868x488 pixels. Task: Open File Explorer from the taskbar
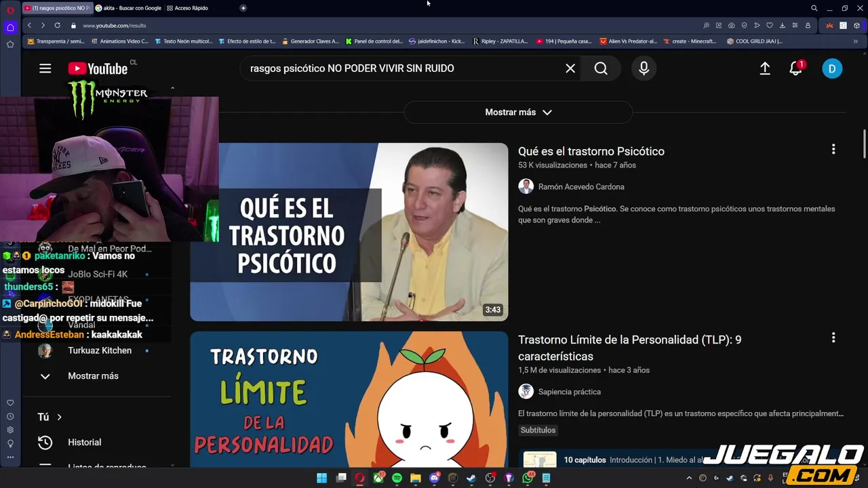(416, 478)
